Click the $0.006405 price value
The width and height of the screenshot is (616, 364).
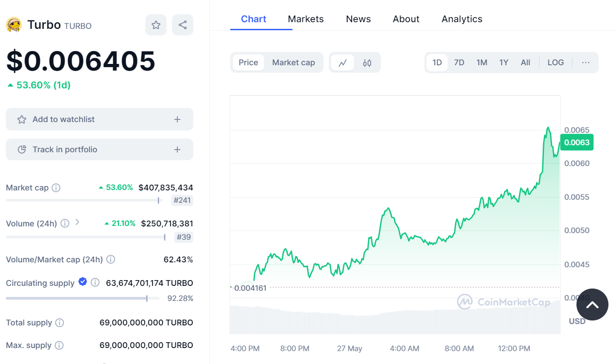point(81,61)
